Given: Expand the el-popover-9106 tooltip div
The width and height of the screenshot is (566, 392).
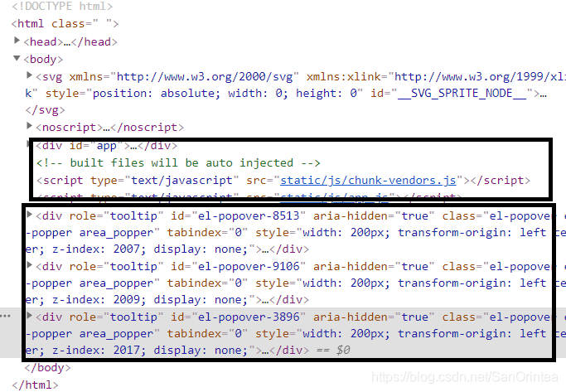Looking at the screenshot, I should pos(30,265).
